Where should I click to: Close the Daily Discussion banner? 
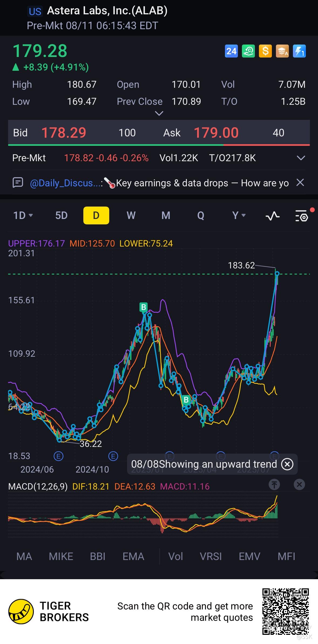coord(300,183)
